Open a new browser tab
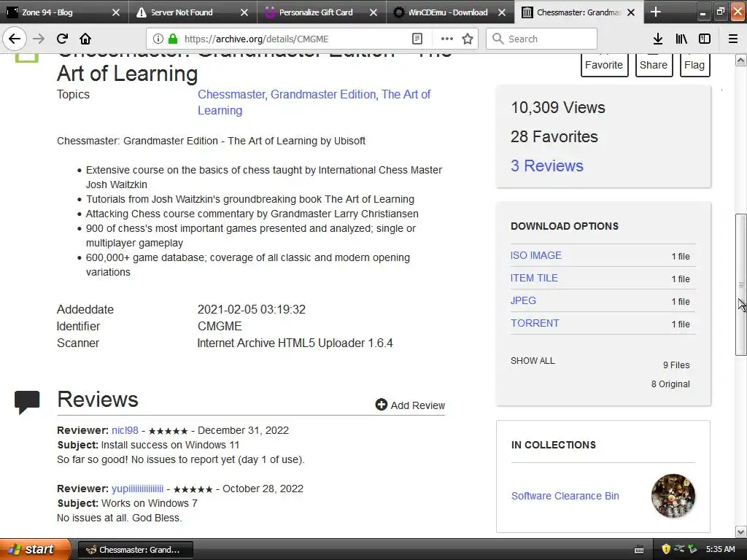Image resolution: width=747 pixels, height=560 pixels. [656, 12]
